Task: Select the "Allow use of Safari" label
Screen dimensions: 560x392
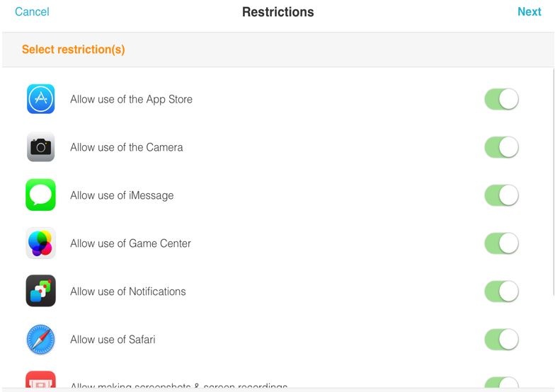Action: (x=113, y=340)
